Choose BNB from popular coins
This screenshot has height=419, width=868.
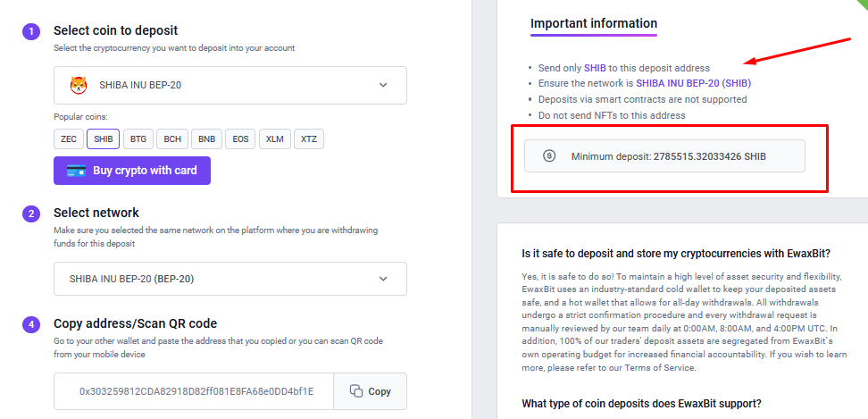point(206,138)
